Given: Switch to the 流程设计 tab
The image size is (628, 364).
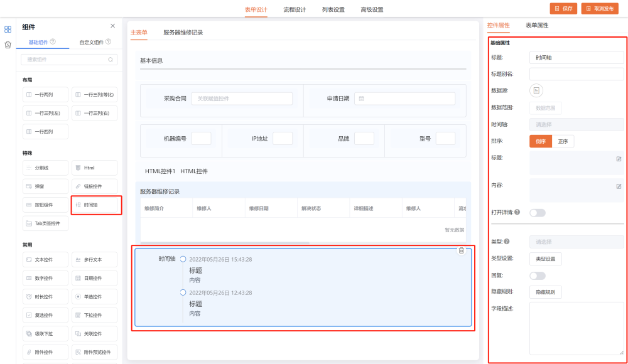Looking at the screenshot, I should (295, 9).
